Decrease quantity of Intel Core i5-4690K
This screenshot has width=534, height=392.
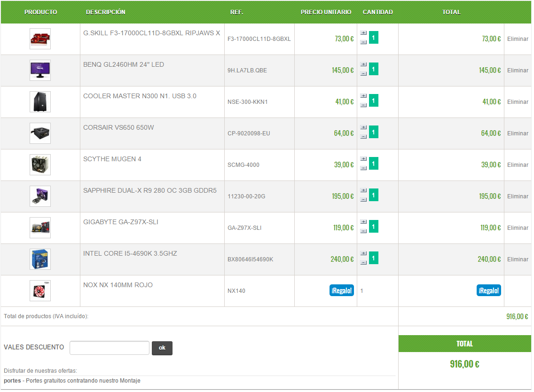coord(363,263)
